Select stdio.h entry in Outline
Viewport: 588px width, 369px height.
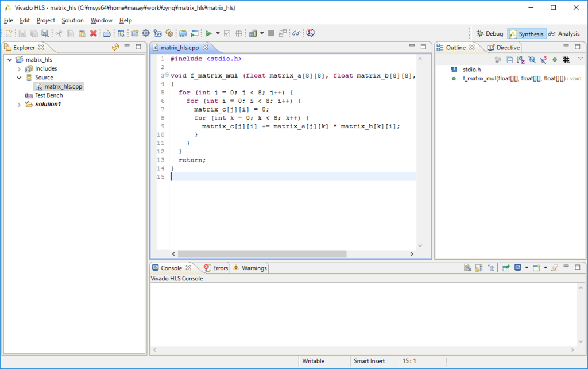tap(466, 70)
